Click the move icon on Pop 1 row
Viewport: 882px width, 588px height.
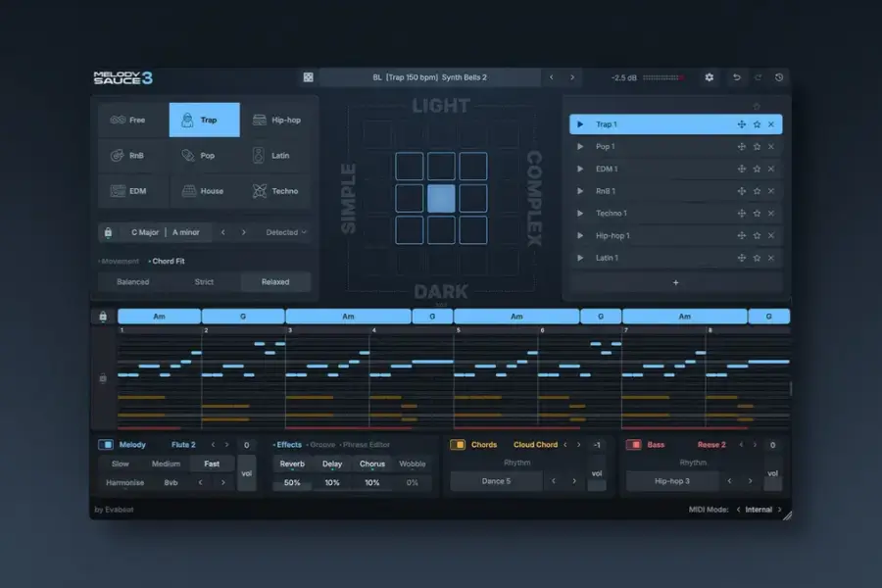pyautogui.click(x=742, y=146)
